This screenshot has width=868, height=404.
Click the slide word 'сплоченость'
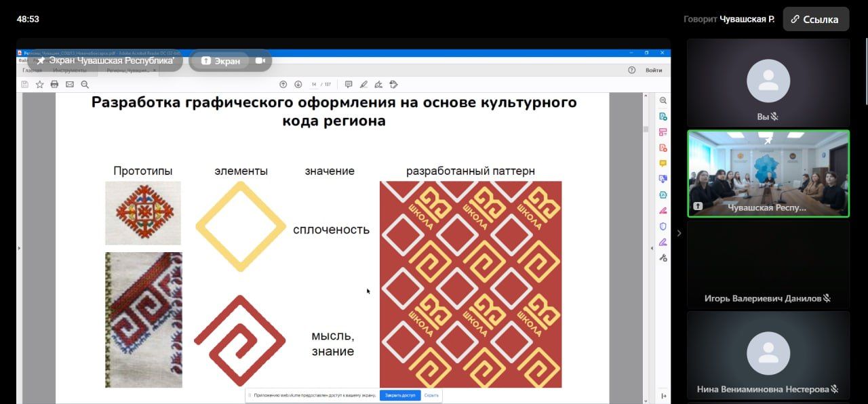pos(331,229)
